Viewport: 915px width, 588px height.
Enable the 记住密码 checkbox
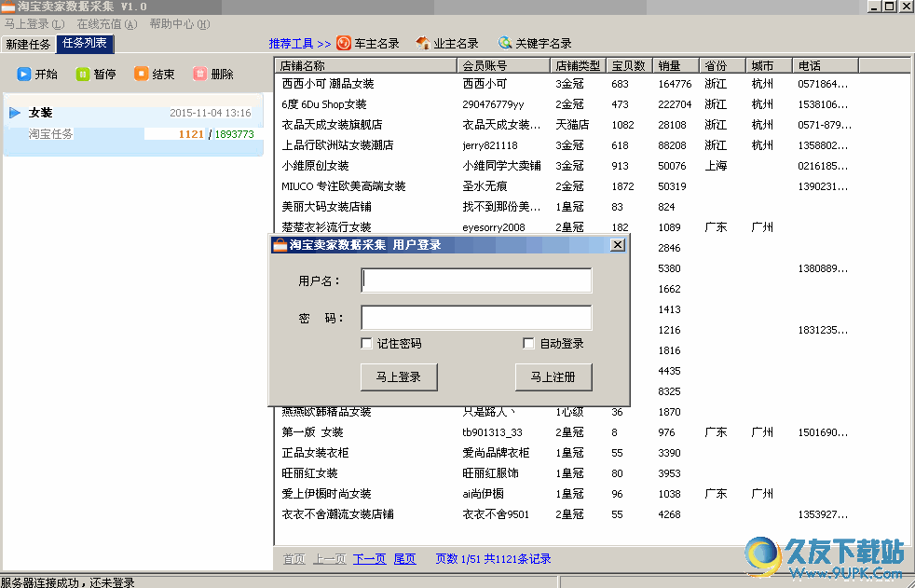click(x=366, y=344)
